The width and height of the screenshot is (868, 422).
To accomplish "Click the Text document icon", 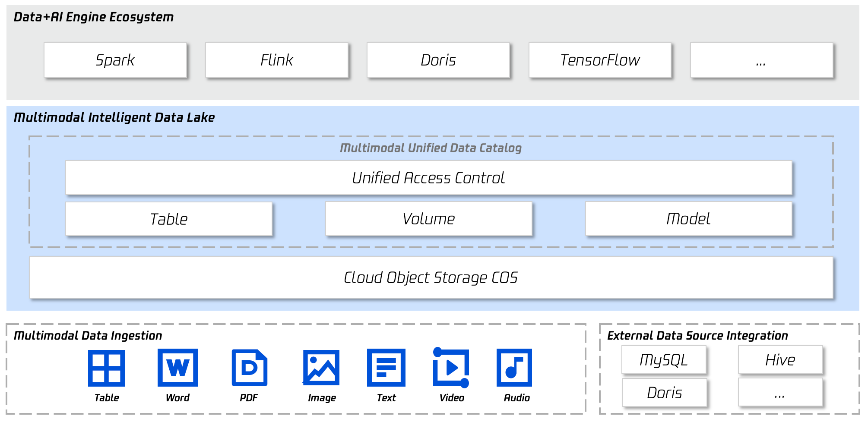I will pyautogui.click(x=386, y=368).
